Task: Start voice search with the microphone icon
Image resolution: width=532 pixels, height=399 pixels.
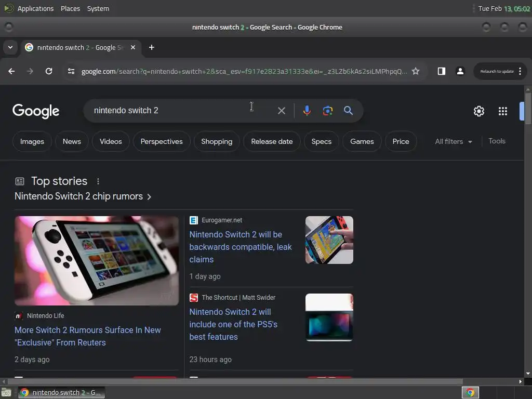Action: 307,111
